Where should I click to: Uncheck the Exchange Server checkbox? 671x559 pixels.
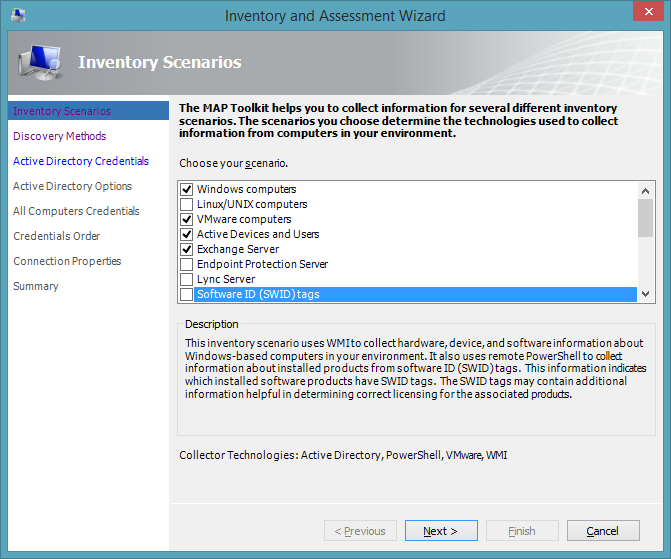187,249
